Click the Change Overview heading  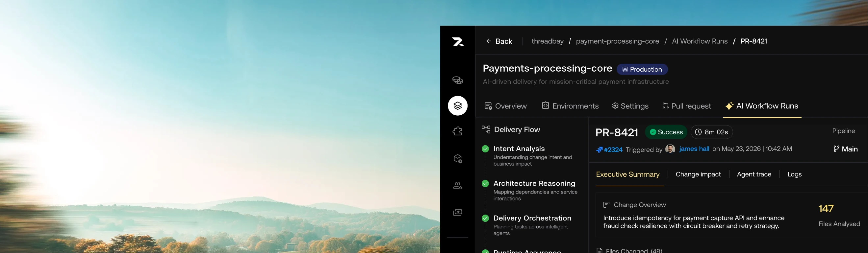(640, 205)
